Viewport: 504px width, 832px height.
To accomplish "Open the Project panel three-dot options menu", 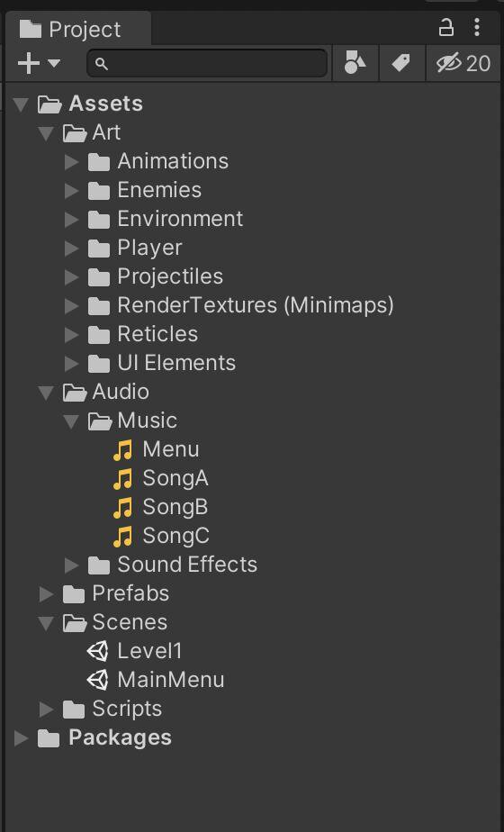I will (x=477, y=27).
